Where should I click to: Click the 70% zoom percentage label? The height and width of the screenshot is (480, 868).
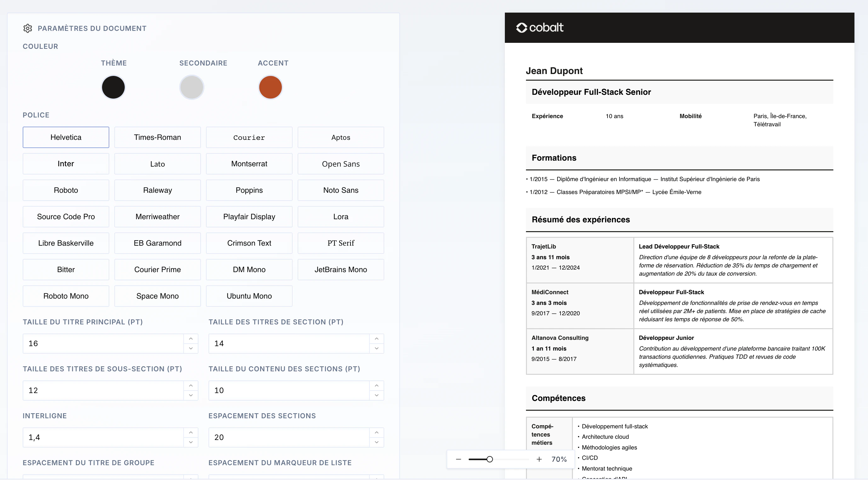559,459
